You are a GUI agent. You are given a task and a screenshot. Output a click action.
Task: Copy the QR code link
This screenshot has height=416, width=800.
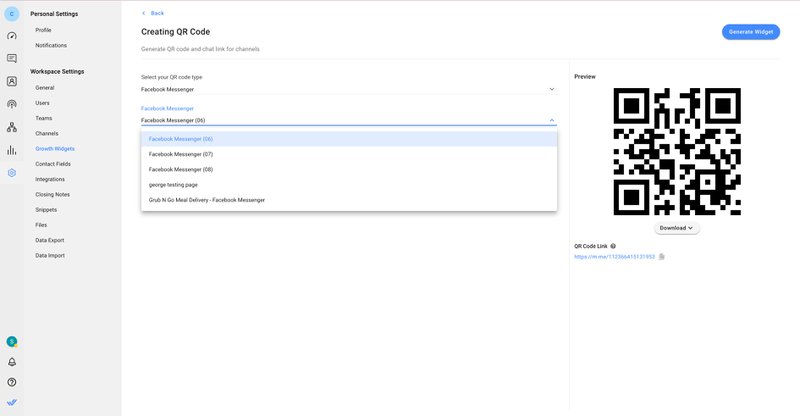[x=662, y=257]
